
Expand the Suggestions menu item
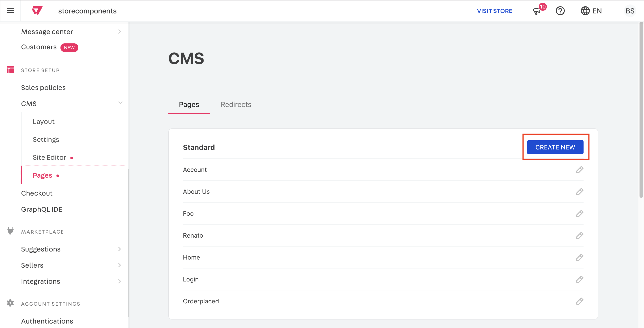point(120,249)
